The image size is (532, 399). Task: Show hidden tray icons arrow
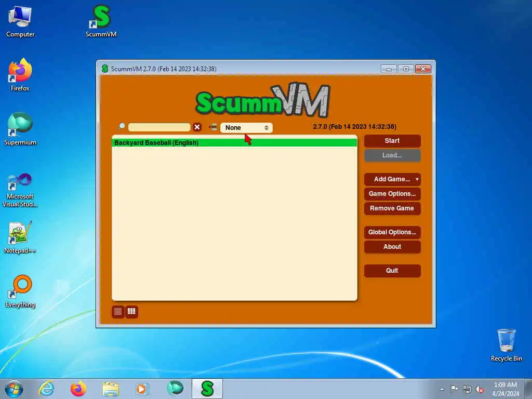442,389
